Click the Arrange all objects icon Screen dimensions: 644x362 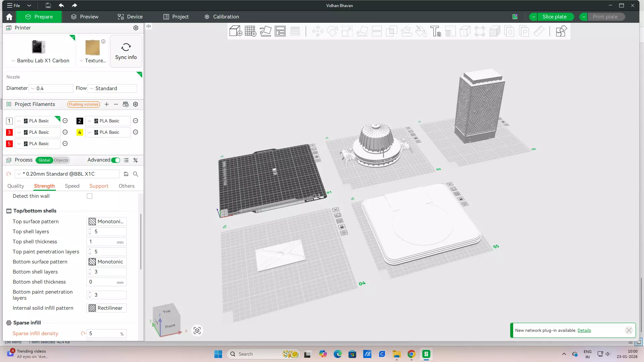click(x=280, y=31)
